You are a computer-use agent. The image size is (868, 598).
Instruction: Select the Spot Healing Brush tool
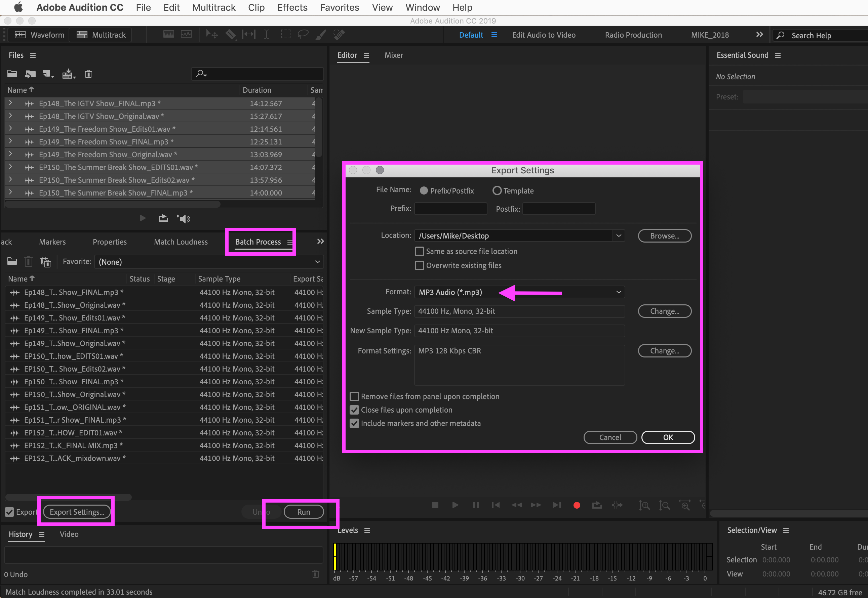click(339, 35)
